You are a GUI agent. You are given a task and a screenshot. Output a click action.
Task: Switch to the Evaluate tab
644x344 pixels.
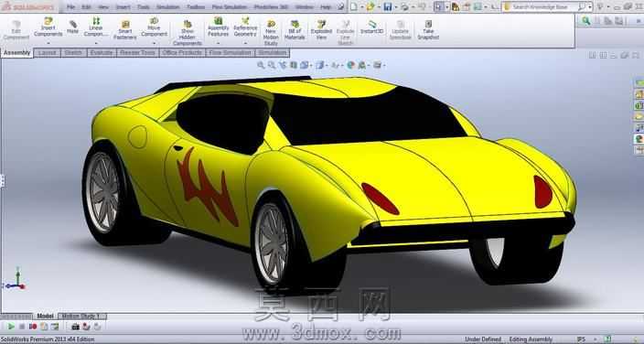(x=102, y=53)
